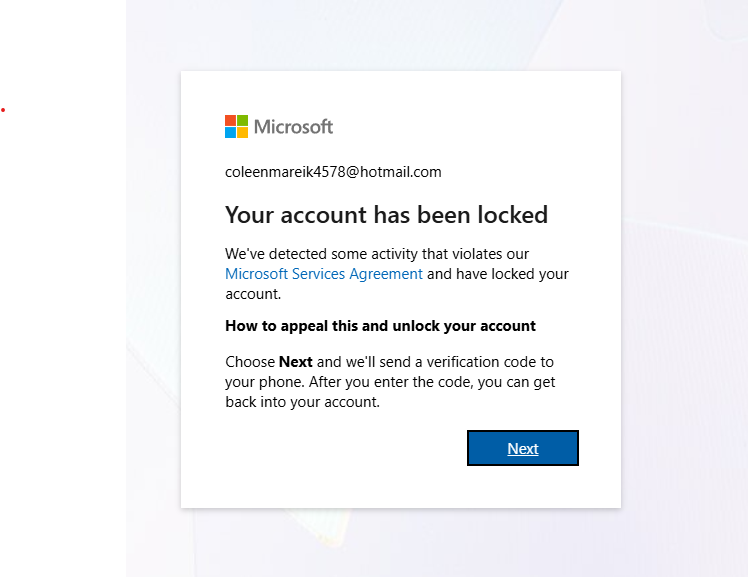Click the bold word Next in instructions
This screenshot has height=577, width=748.
[296, 362]
